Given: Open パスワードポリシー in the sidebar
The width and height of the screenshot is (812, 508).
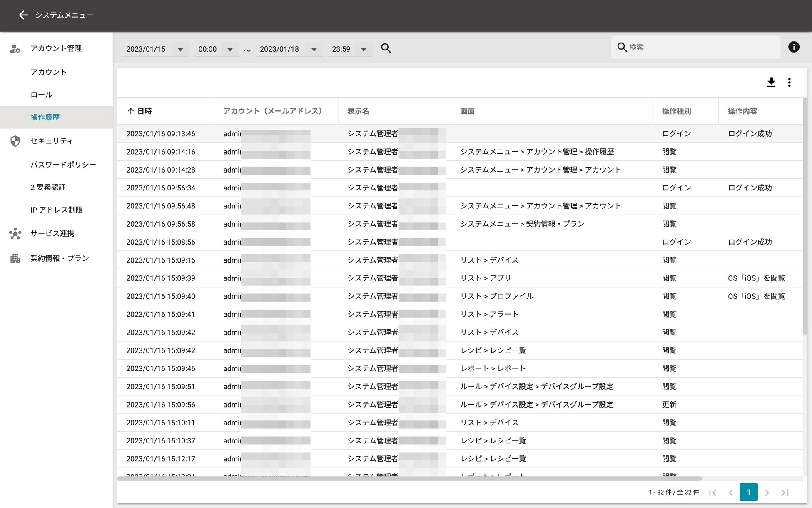Looking at the screenshot, I should point(63,165).
